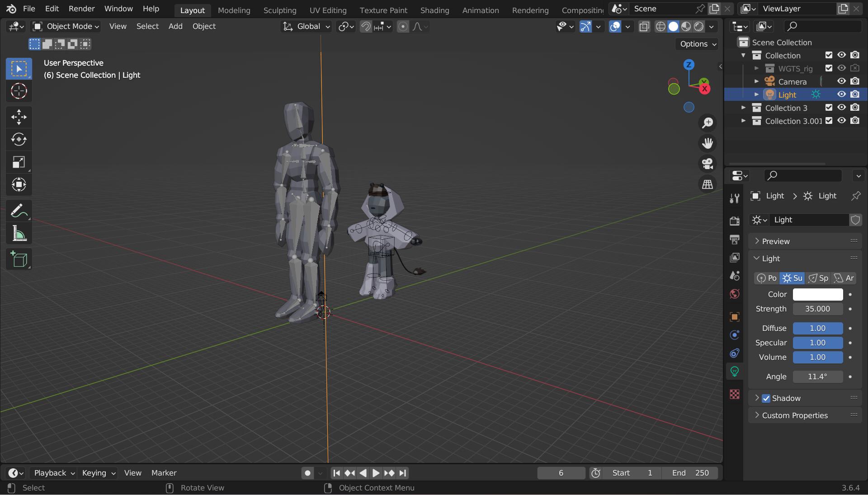Click the current frame field showing 6
Screen dimensions: 868x495
(561, 473)
